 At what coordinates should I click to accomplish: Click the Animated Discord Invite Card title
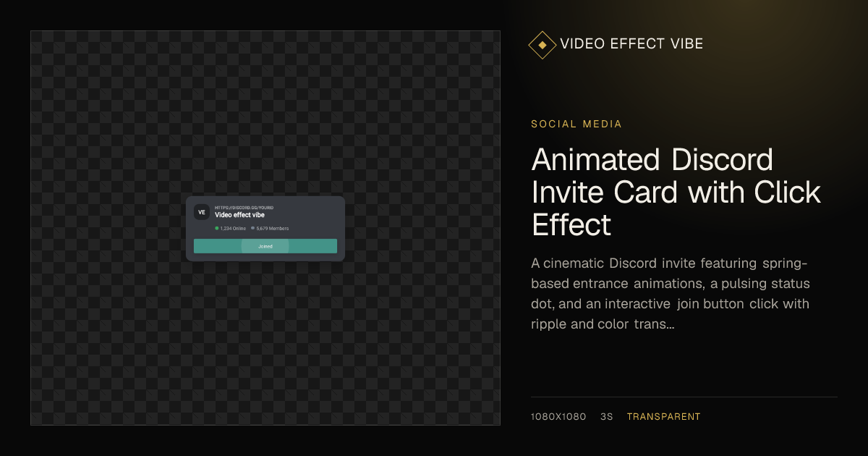click(676, 192)
